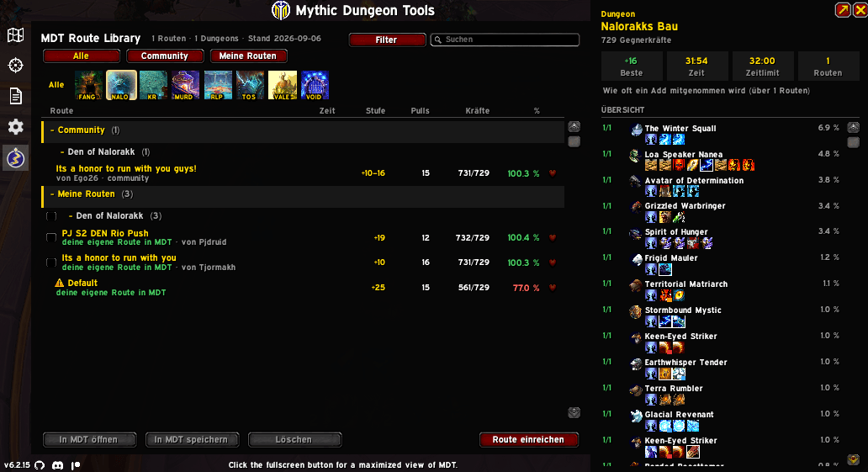This screenshot has height=472, width=868.
Task: Favorite the Default route heart icon
Action: (x=553, y=288)
